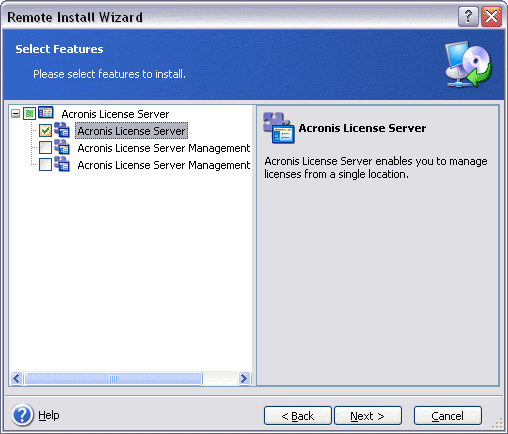Viewport: 508px width, 434px height.
Task: Click the Select Features heading
Action: [x=59, y=49]
